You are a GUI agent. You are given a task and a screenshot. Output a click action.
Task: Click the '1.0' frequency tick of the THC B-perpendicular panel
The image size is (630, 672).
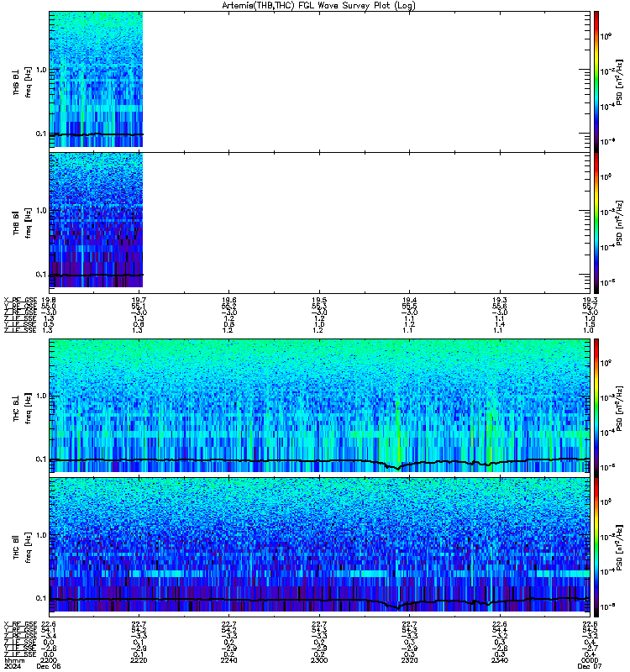coord(41,396)
